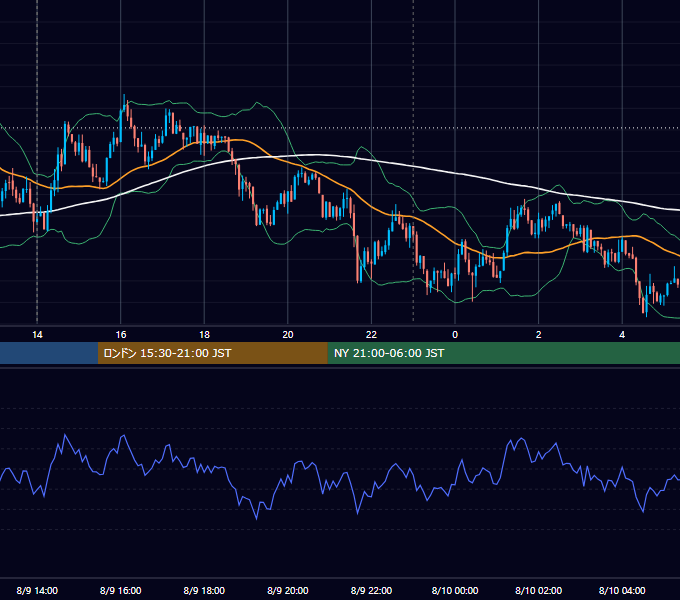Click the 8/9 16:00 label on the lower axis
The width and height of the screenshot is (680, 600).
(x=121, y=590)
